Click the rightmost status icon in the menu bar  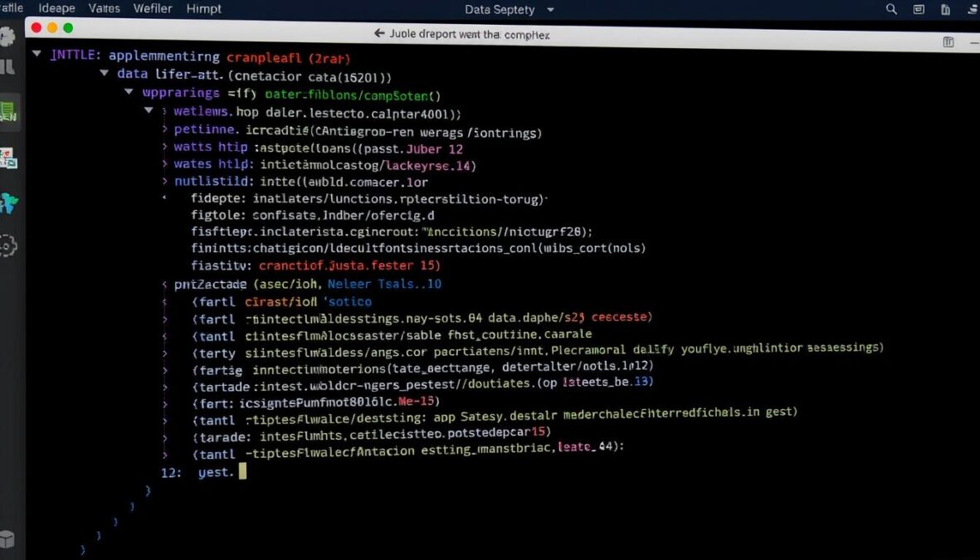pyautogui.click(x=973, y=9)
